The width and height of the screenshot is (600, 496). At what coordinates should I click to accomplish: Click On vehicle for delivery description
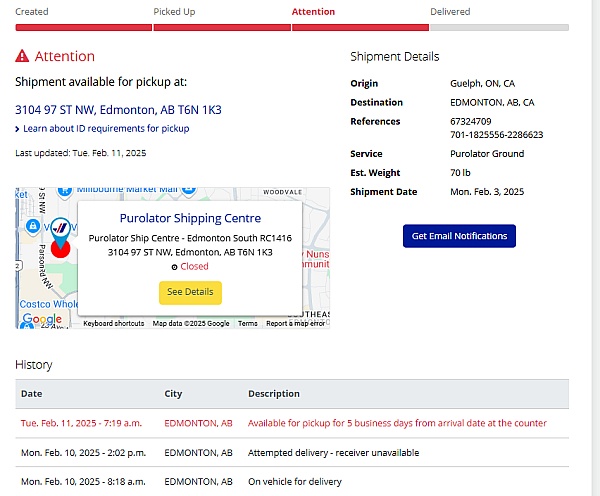tap(295, 481)
